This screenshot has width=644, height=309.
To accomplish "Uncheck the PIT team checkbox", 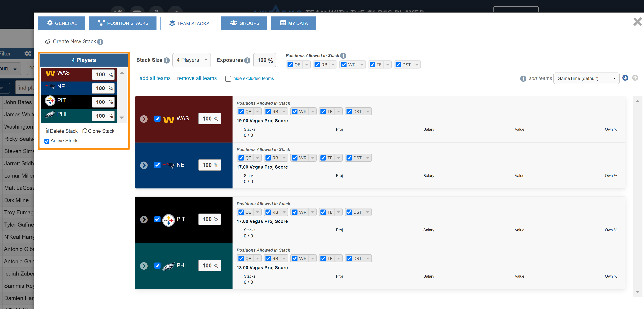I will pos(157,219).
